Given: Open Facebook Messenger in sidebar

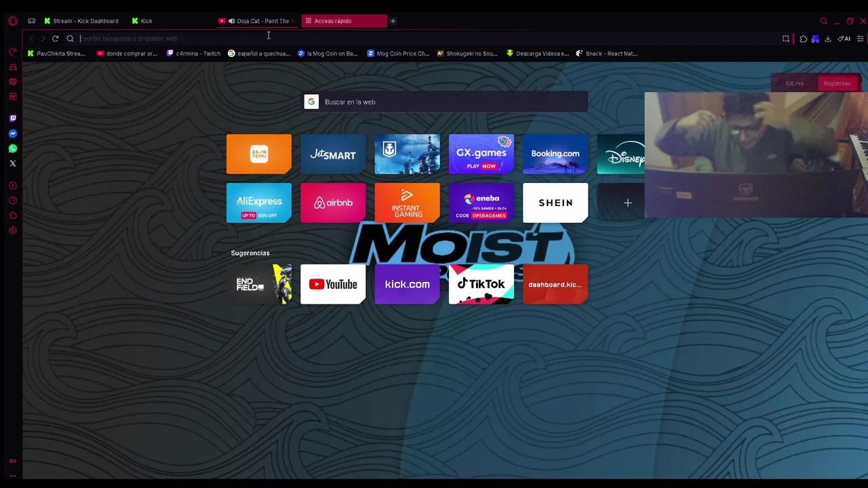Looking at the screenshot, I should (x=12, y=134).
